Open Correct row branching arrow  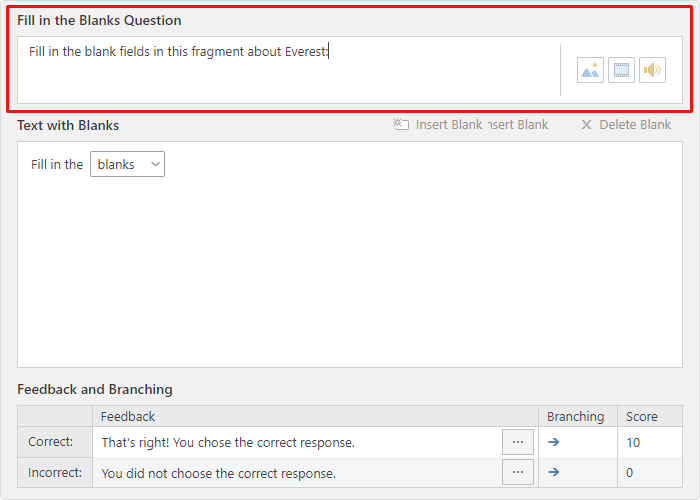pyautogui.click(x=554, y=442)
